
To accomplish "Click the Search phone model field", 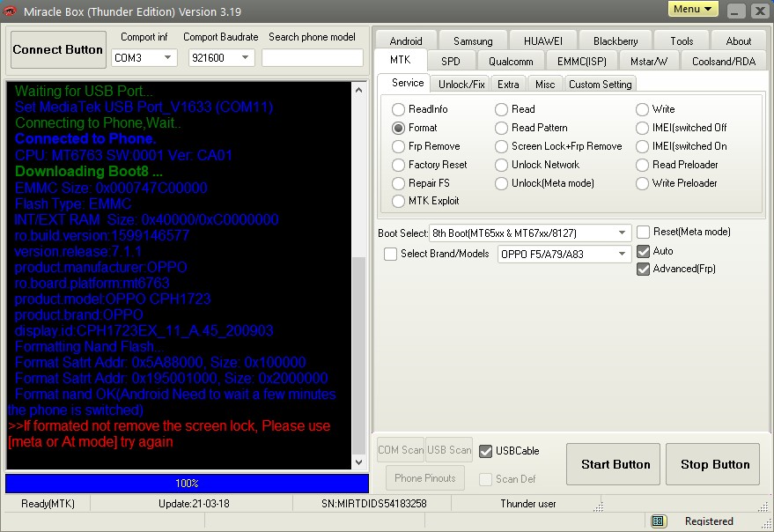I will [312, 58].
